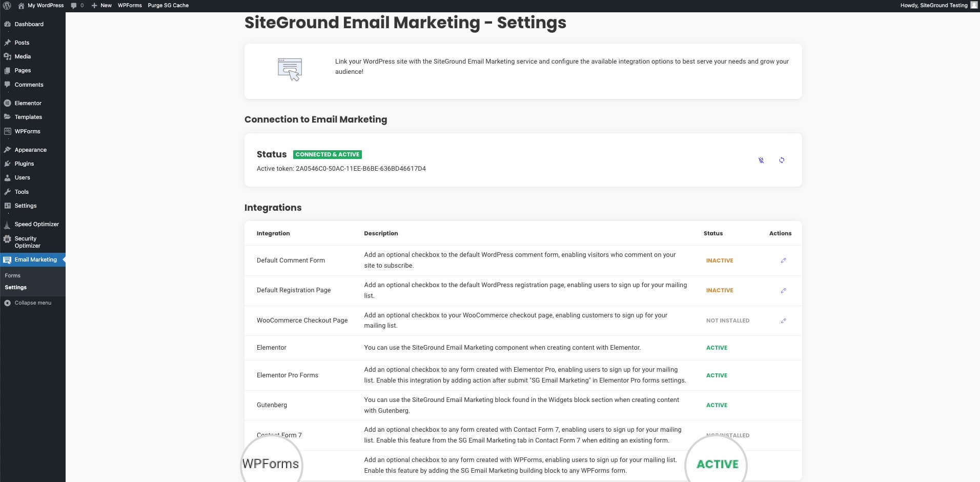Viewport: 980px width, 482px height.
Task: Click the Media icon in sidebar
Action: (7, 56)
